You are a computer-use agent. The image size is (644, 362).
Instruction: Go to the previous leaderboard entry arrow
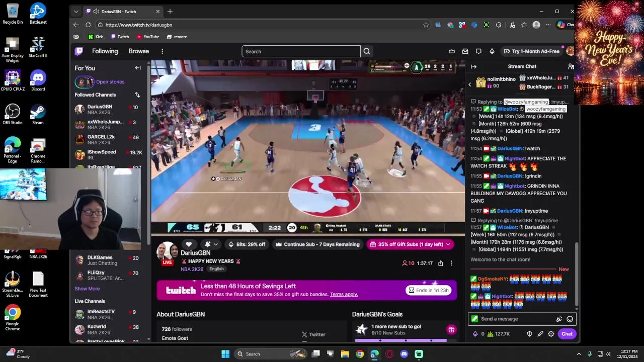[x=470, y=84]
